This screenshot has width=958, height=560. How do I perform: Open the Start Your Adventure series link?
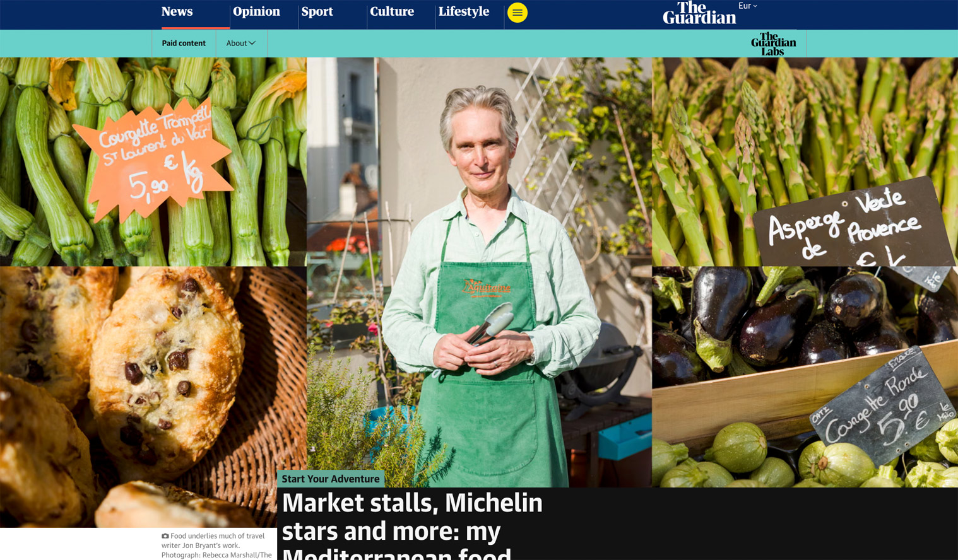click(x=331, y=479)
